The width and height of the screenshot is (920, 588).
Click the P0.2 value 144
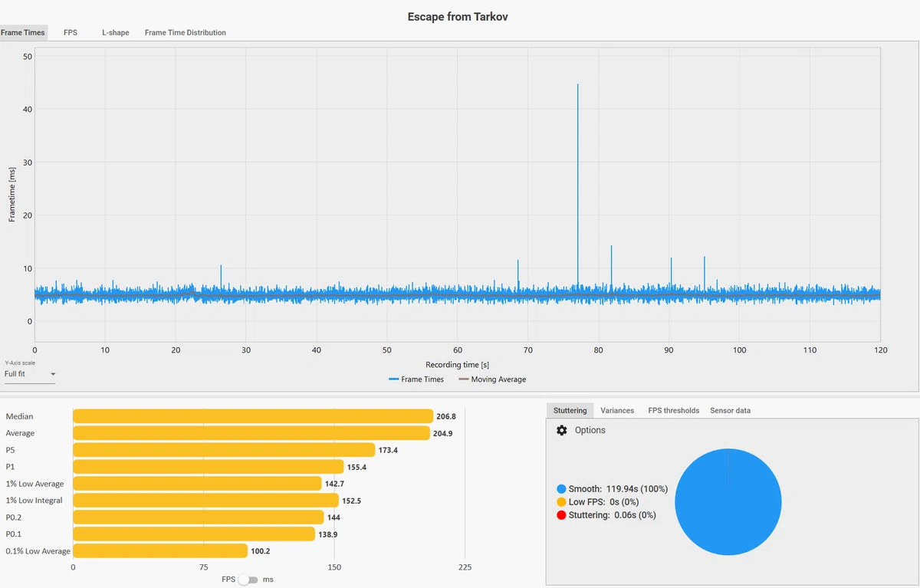(333, 517)
